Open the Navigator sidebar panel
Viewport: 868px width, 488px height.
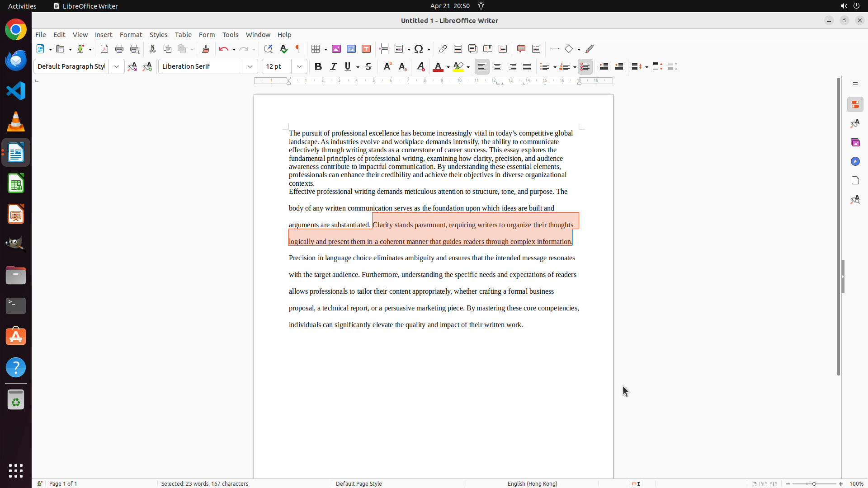pyautogui.click(x=855, y=161)
